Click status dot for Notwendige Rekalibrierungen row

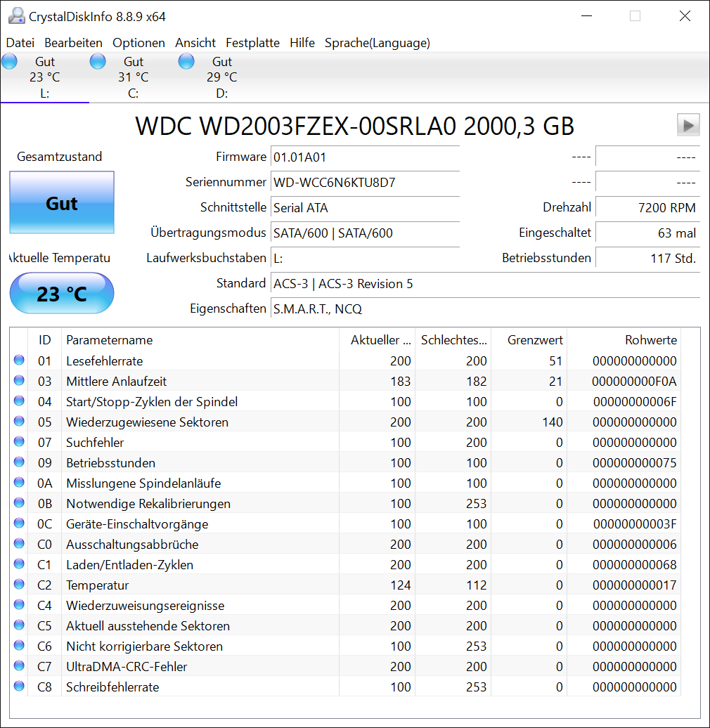(x=19, y=503)
